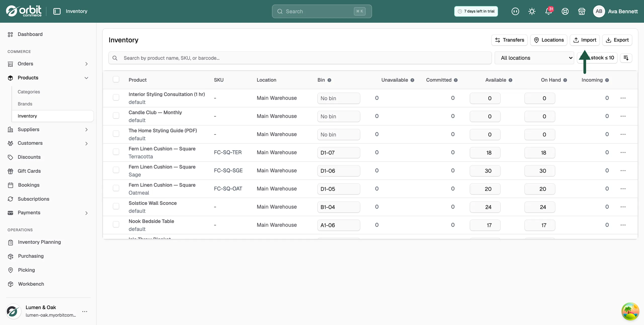The height and width of the screenshot is (325, 644).
Task: Select The Home Styling Guide row checkbox
Action: pos(116,134)
